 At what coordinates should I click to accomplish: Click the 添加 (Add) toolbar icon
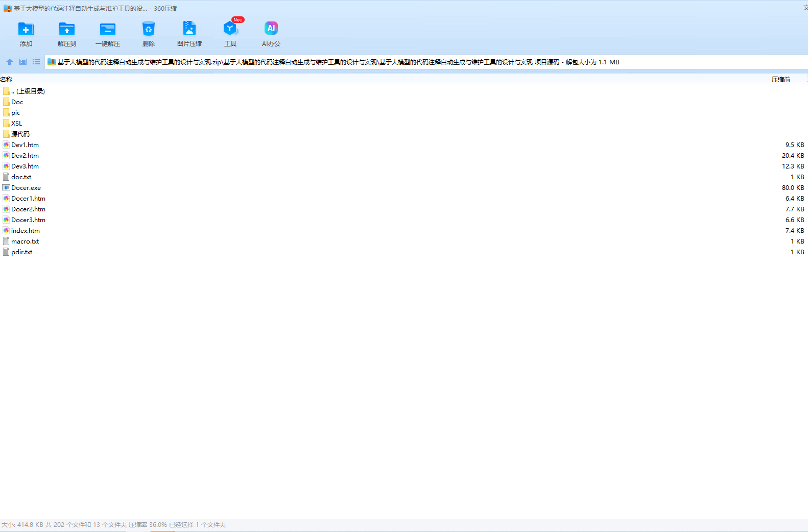26,30
